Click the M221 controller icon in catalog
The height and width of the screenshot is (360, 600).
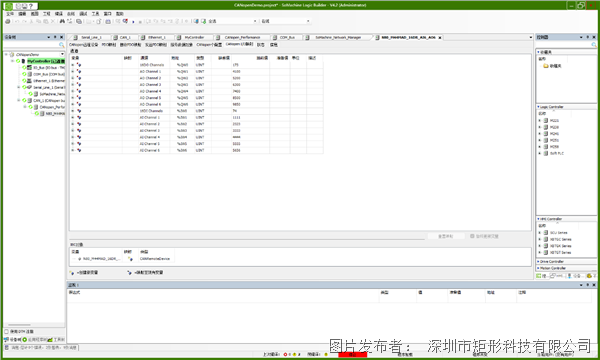546,121
